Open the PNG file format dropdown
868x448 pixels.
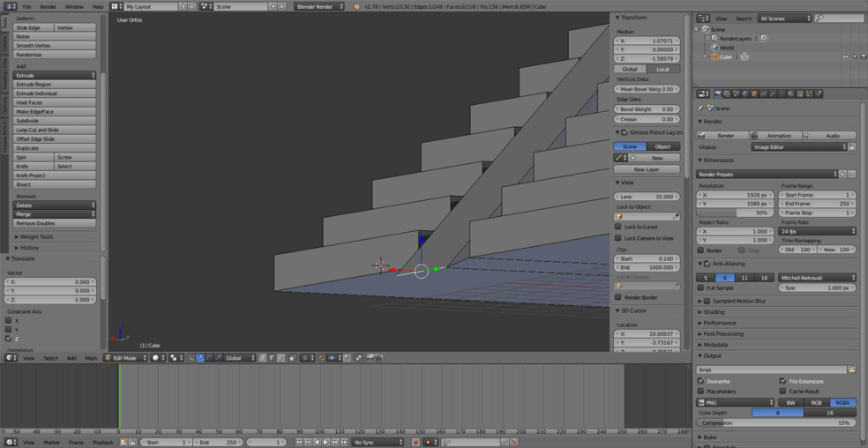735,403
